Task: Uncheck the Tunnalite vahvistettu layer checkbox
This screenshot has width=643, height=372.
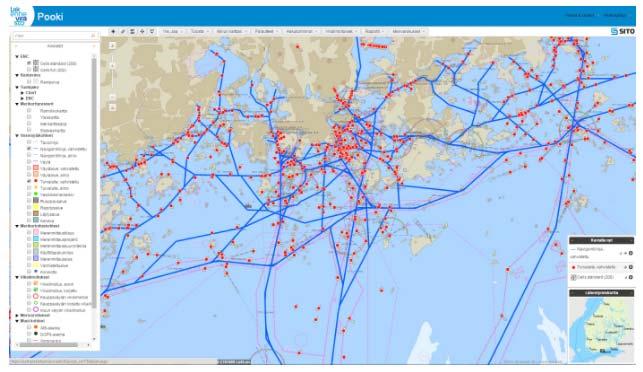Action: 29,181
